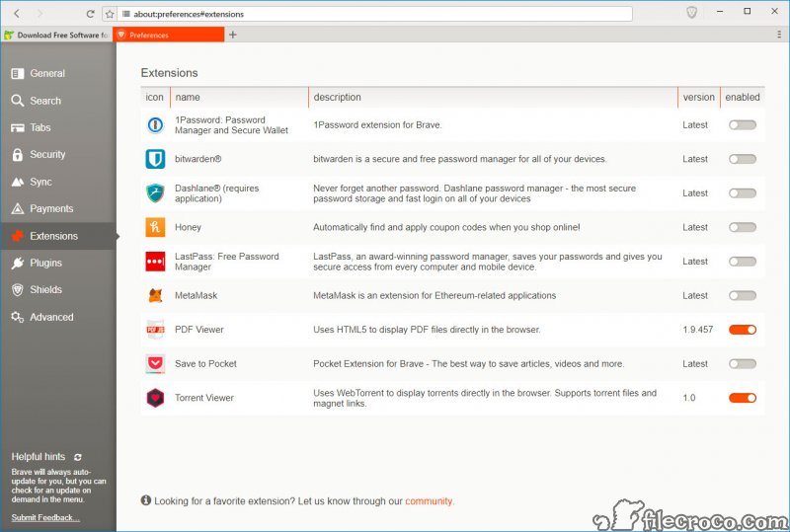Bookmark the page using star icon
Screen dimensions: 790x532
(110, 14)
